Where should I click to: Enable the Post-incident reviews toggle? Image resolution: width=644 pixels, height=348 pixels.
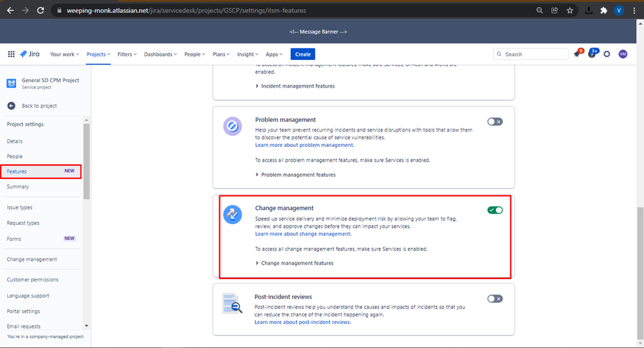pos(495,299)
